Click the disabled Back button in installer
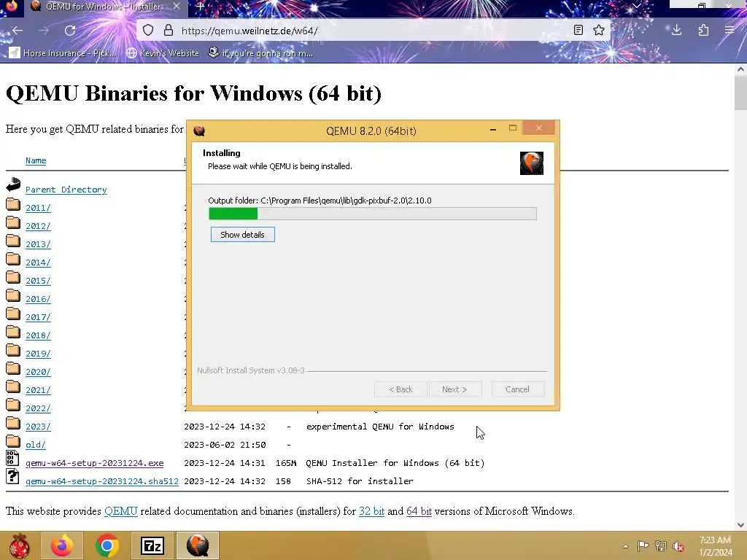 (400, 389)
